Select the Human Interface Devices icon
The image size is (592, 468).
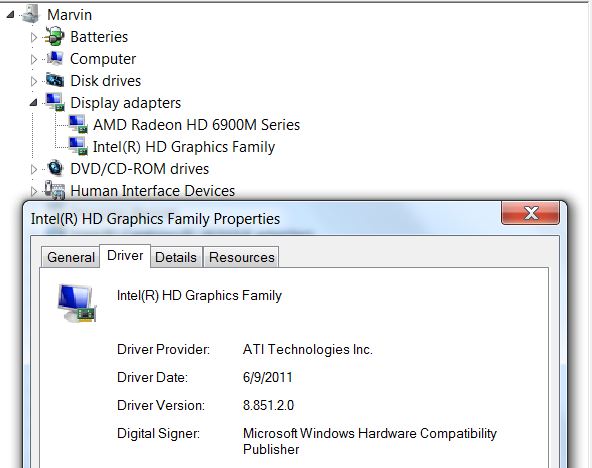click(x=55, y=190)
